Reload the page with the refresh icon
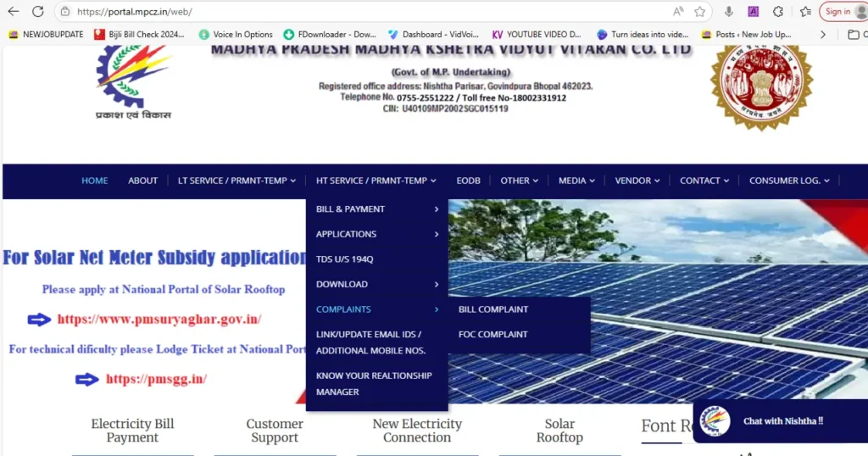 click(37, 11)
